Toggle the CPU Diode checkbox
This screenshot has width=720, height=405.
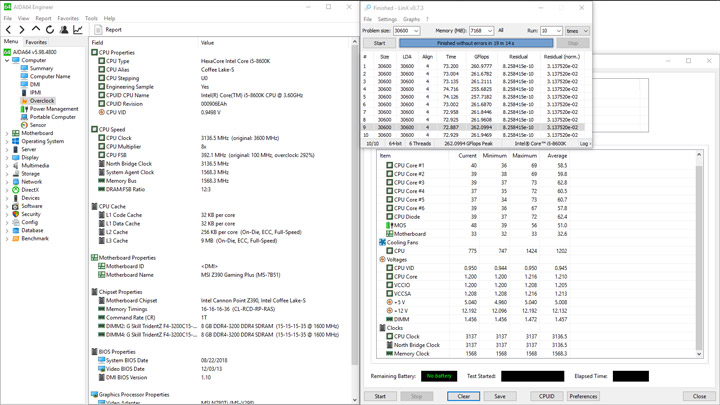[x=389, y=217]
